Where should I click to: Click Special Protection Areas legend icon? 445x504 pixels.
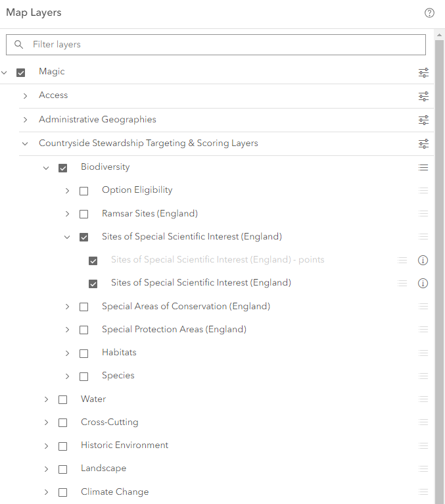tap(423, 330)
